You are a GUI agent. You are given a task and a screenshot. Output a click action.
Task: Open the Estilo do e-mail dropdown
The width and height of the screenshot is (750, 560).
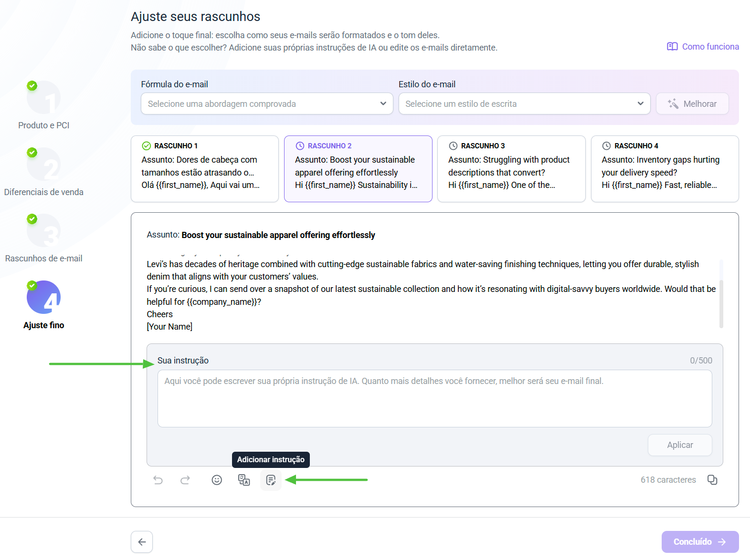click(525, 104)
